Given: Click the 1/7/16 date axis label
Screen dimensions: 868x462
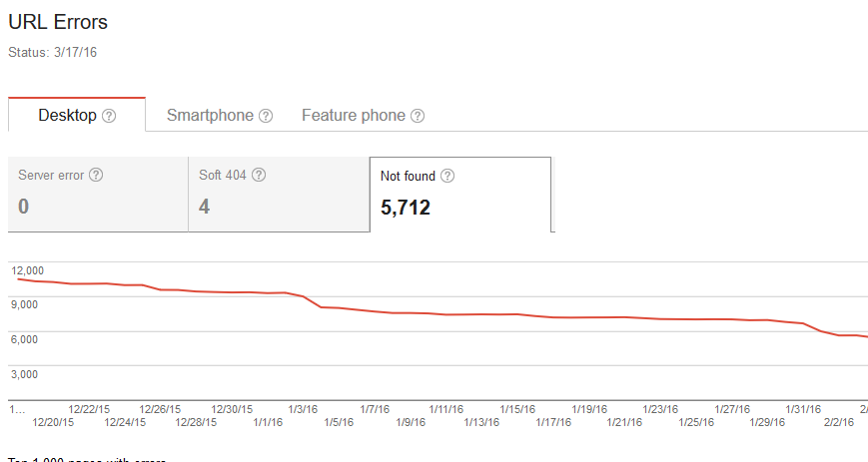Looking at the screenshot, I should 375,409.
